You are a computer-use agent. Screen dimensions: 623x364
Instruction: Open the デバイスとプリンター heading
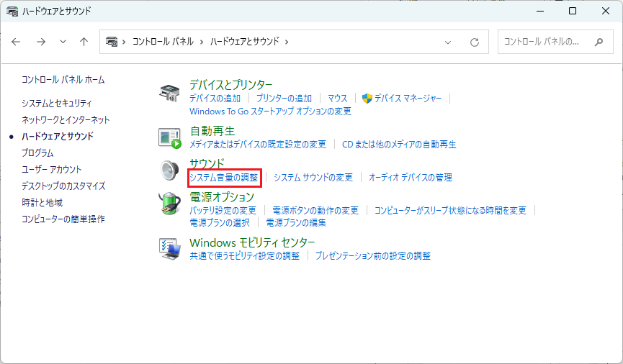pyautogui.click(x=231, y=85)
